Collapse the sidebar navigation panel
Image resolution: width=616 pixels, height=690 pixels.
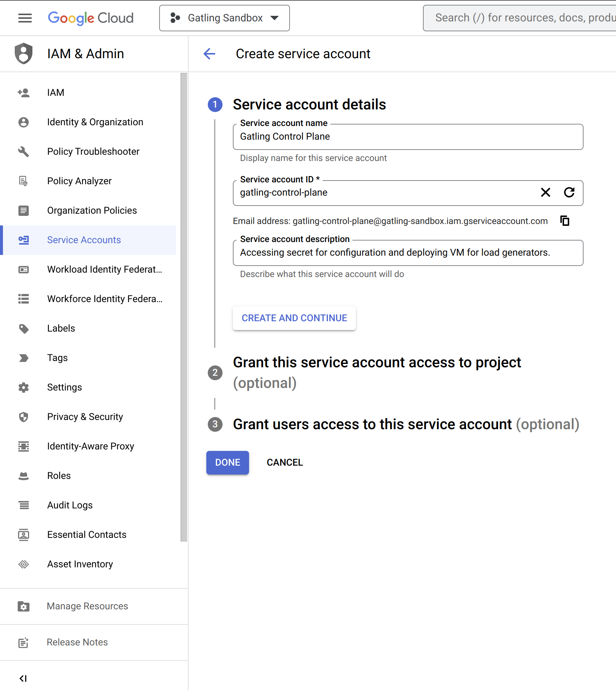point(23,678)
